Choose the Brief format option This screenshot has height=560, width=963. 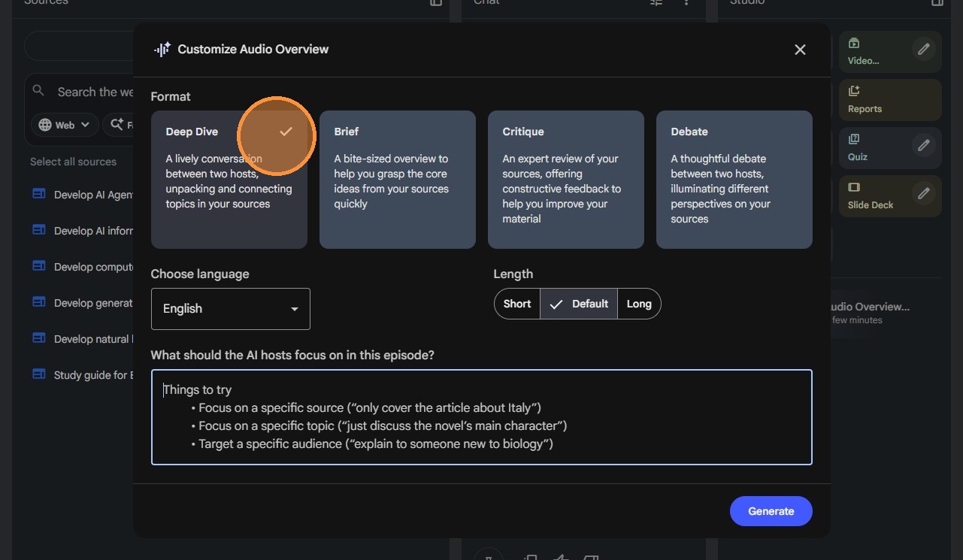(x=397, y=180)
